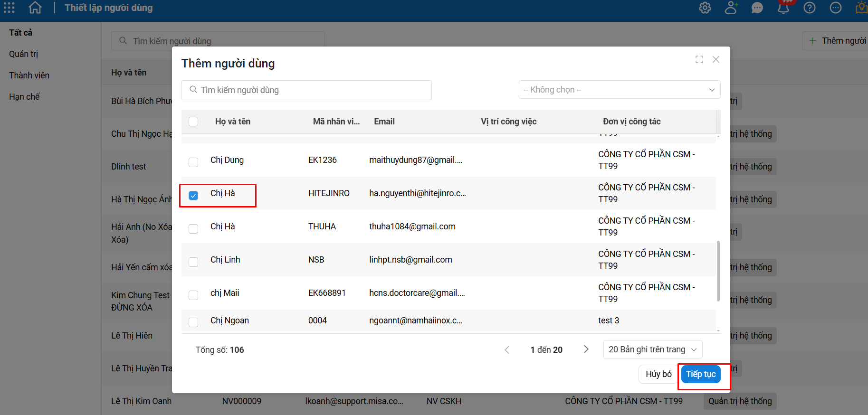Screen dimensions: 868x415
Task: Select 'Quản trị' in left sidebar
Action: click(24, 54)
